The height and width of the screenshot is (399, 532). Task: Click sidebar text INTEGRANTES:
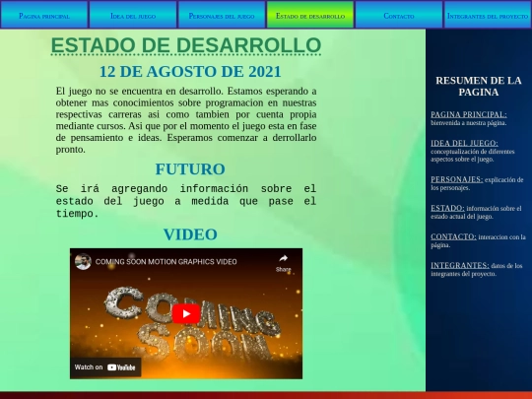(x=460, y=265)
